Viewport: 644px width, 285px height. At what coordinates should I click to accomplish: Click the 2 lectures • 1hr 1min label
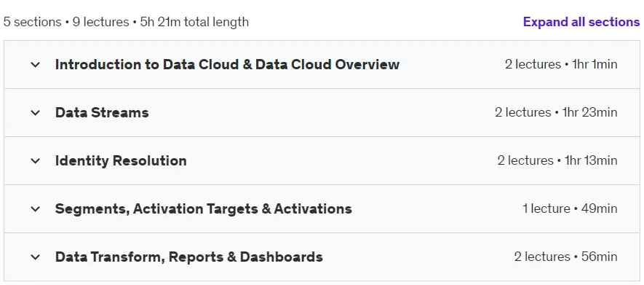pyautogui.click(x=561, y=65)
